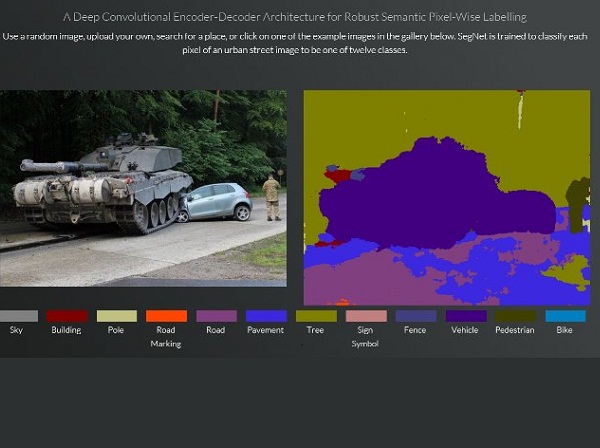This screenshot has height=448, width=600.
Task: Click the blue Pavement swatch
Action: click(266, 316)
